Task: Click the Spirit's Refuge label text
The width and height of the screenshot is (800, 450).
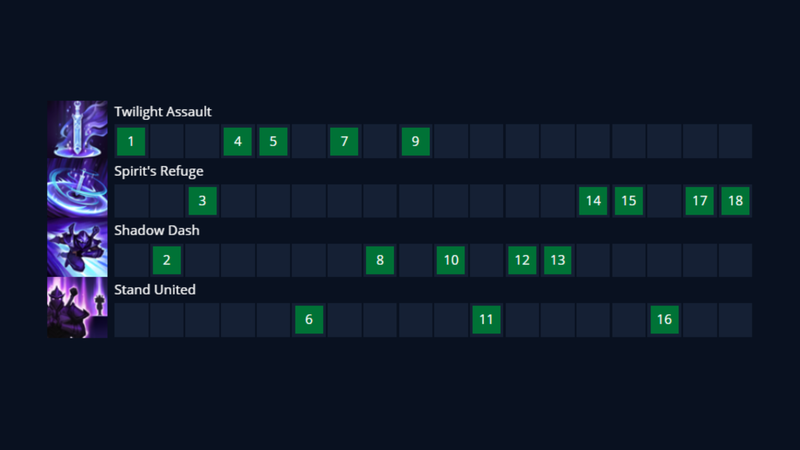Action: 159,171
